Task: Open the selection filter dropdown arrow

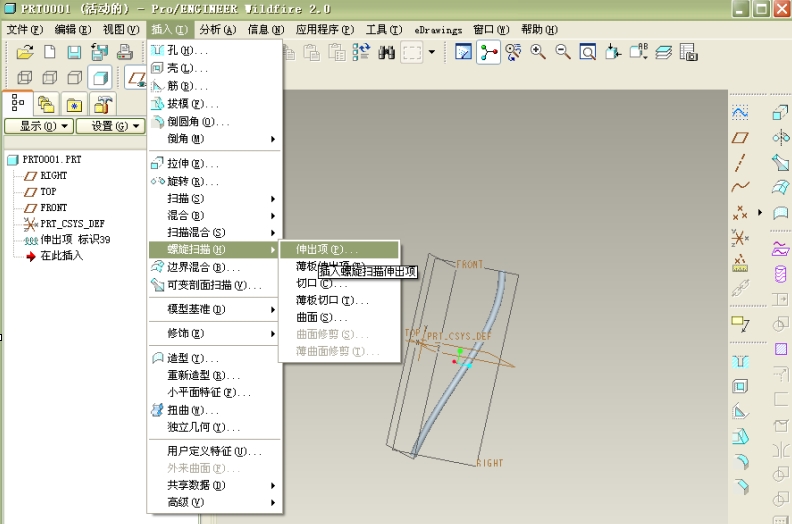Action: click(432, 52)
